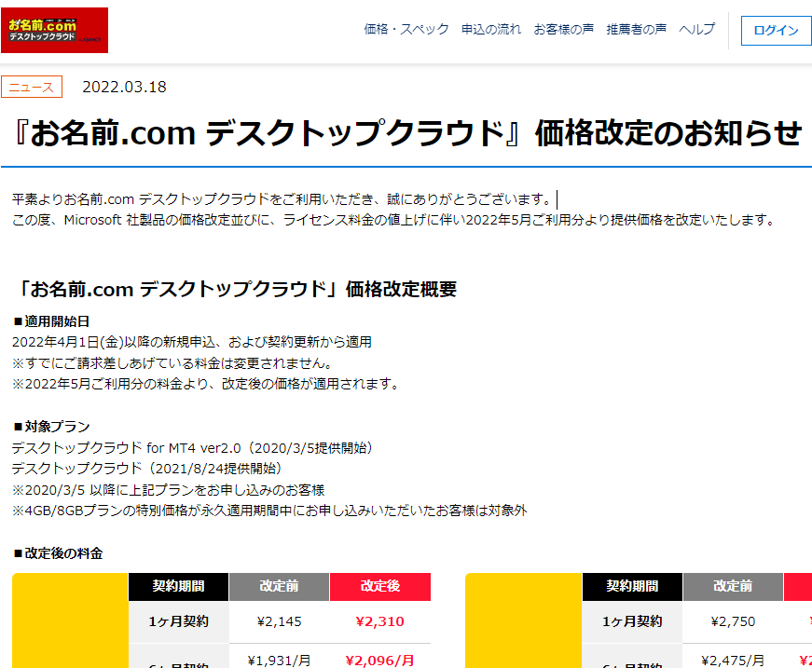Go to お客様の声 page

[563, 30]
